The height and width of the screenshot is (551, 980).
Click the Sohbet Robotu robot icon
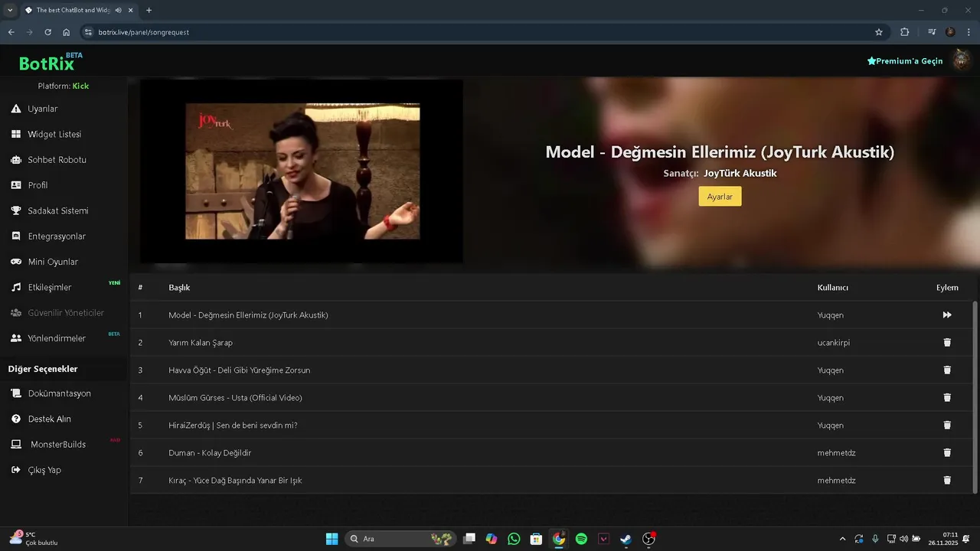(16, 160)
